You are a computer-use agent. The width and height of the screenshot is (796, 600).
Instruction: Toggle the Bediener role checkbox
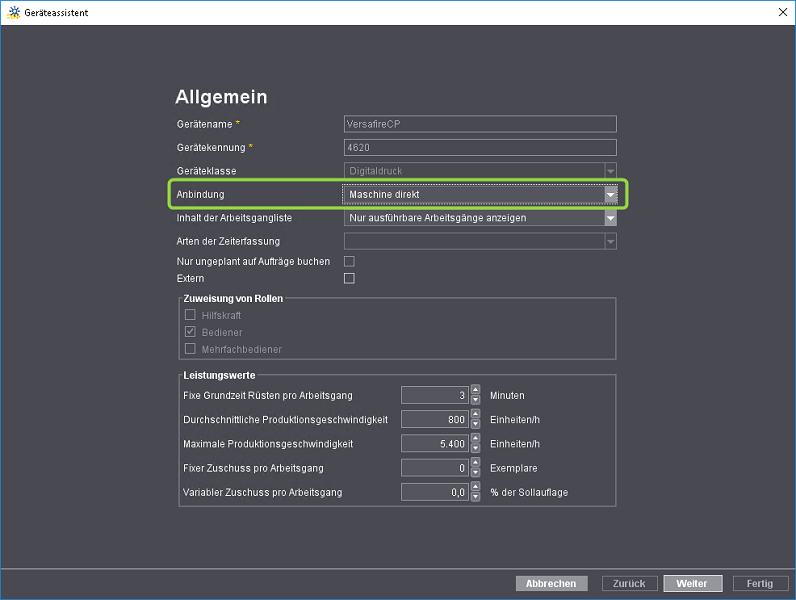point(190,332)
